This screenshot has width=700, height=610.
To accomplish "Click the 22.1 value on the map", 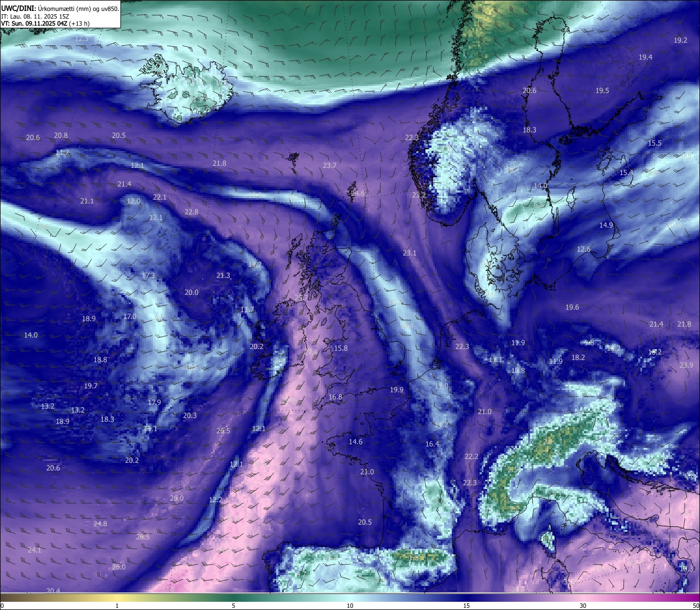I will pos(160,197).
